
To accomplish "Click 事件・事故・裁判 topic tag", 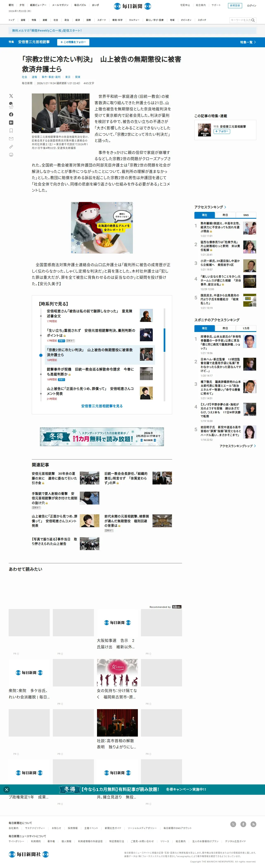I will 51,77.
